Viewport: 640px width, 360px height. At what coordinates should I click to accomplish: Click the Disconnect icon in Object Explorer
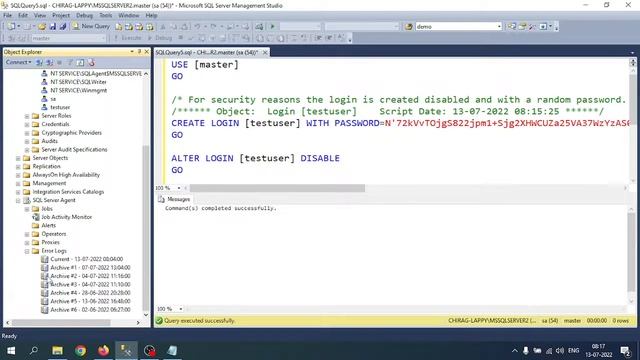tap(49, 62)
